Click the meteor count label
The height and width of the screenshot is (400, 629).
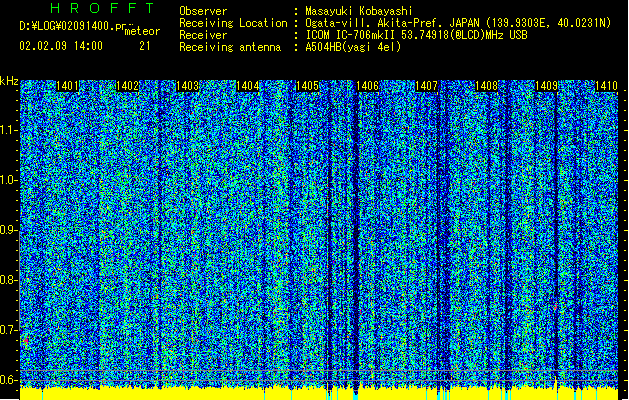tap(142, 31)
